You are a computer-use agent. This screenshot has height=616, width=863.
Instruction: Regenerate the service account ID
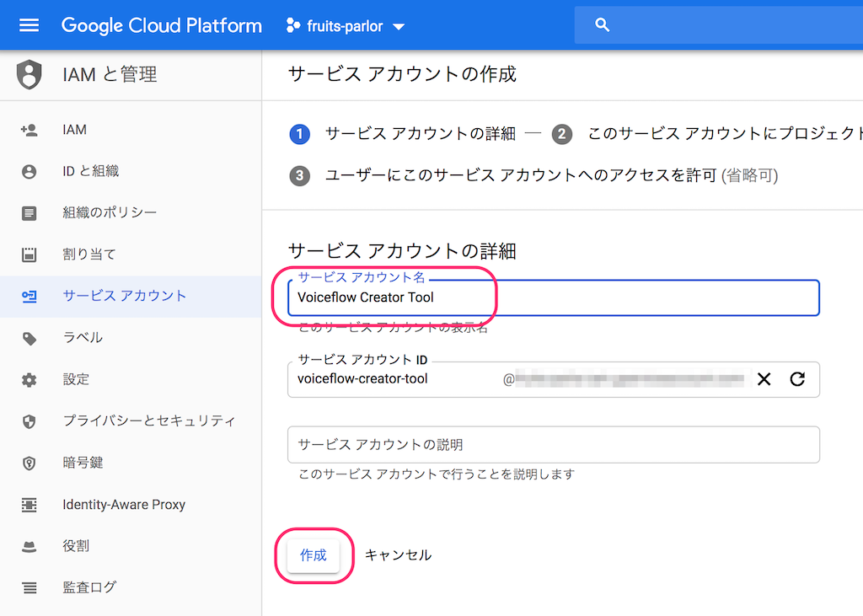click(797, 379)
